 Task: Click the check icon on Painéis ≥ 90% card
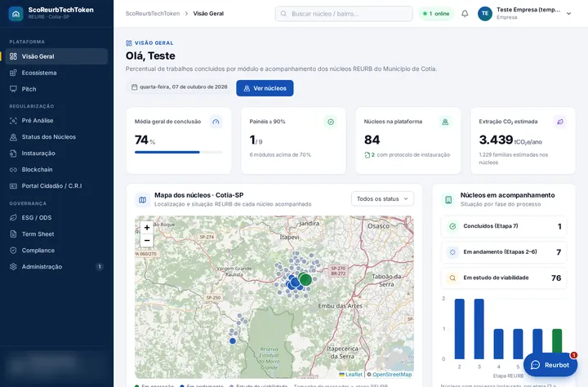331,122
